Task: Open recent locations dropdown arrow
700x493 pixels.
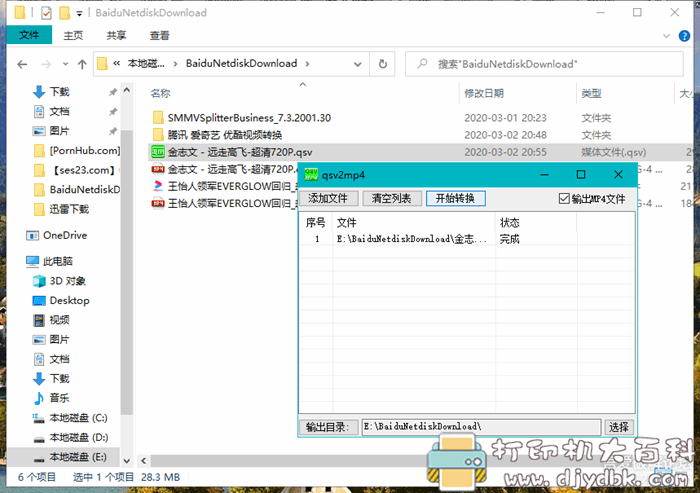Action: 66,64
